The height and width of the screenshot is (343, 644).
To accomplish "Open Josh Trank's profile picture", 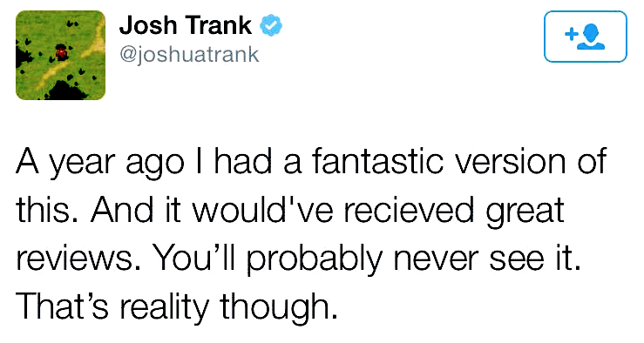I will [60, 56].
